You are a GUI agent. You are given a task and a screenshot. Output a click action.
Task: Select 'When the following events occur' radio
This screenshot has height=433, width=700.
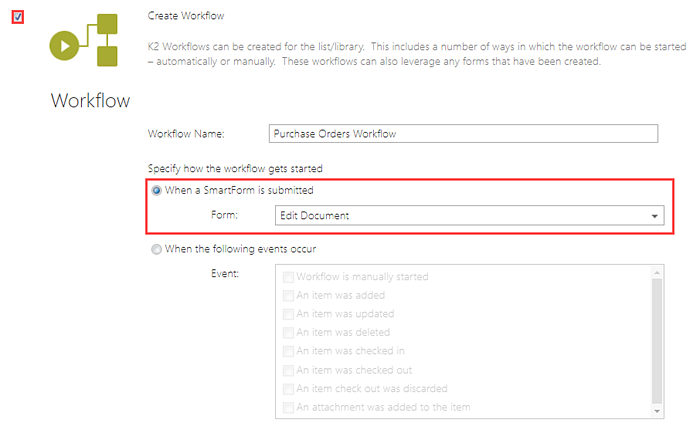point(156,249)
